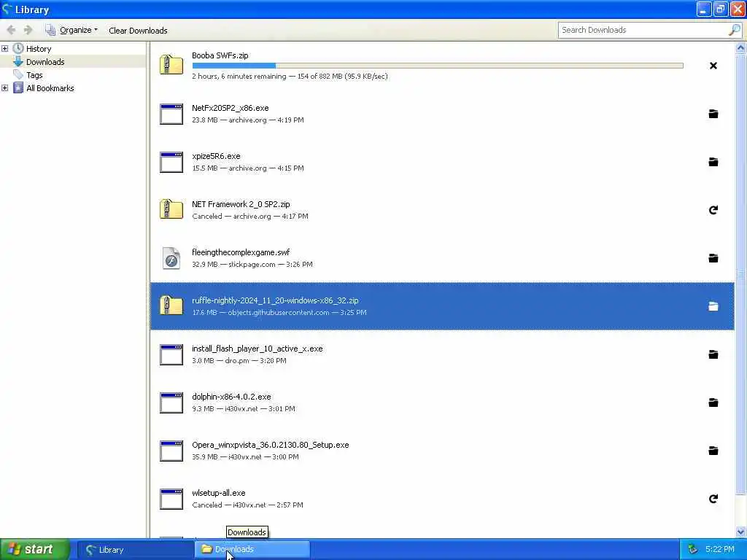Image resolution: width=747 pixels, height=560 pixels.
Task: Go forward with the toolbar arrow
Action: pyautogui.click(x=28, y=30)
